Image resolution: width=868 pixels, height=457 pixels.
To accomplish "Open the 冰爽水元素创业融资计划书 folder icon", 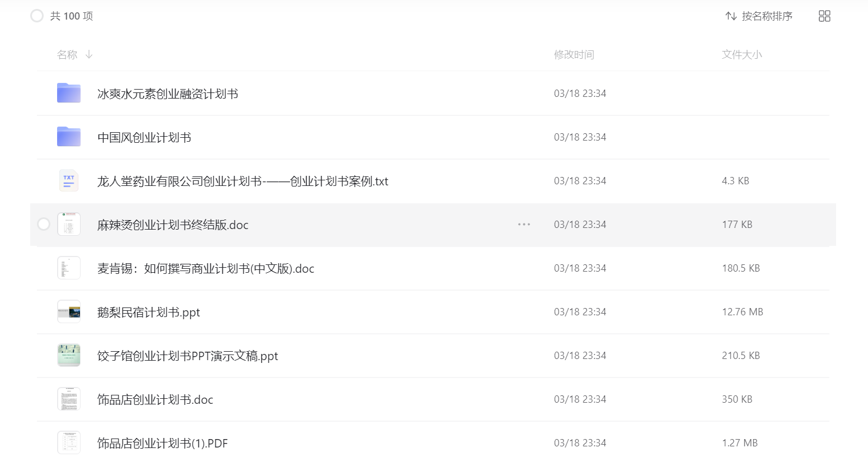I will pyautogui.click(x=69, y=93).
